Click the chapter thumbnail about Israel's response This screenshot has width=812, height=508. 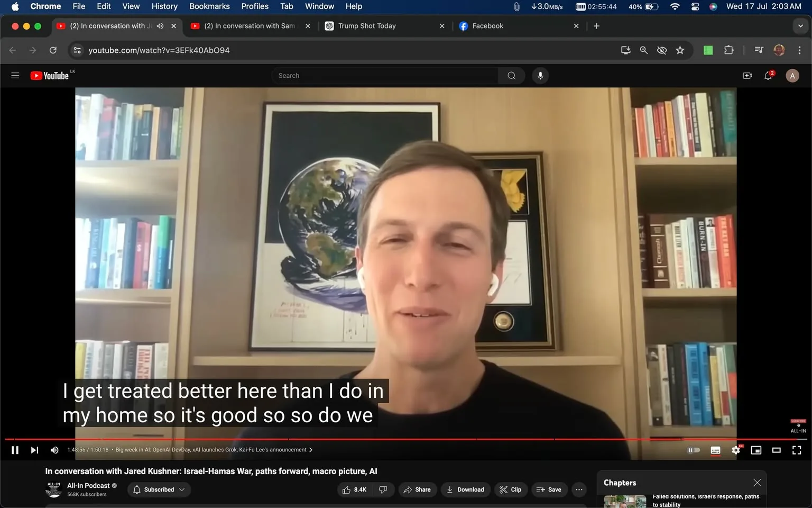625,501
